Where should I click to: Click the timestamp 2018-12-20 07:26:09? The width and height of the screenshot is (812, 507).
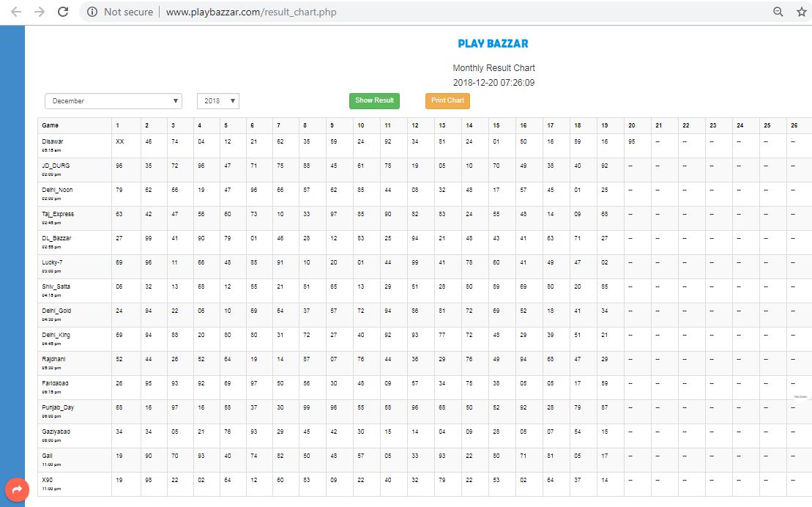pyautogui.click(x=493, y=83)
